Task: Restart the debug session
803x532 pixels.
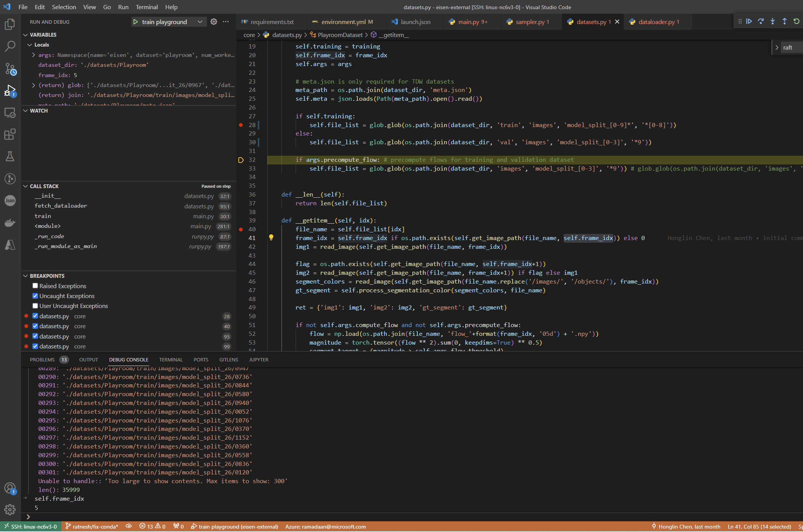Action: coord(796,21)
